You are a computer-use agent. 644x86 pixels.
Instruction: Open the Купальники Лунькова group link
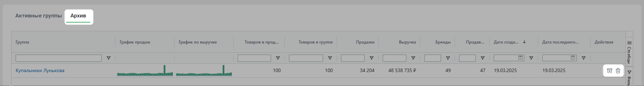40,71
